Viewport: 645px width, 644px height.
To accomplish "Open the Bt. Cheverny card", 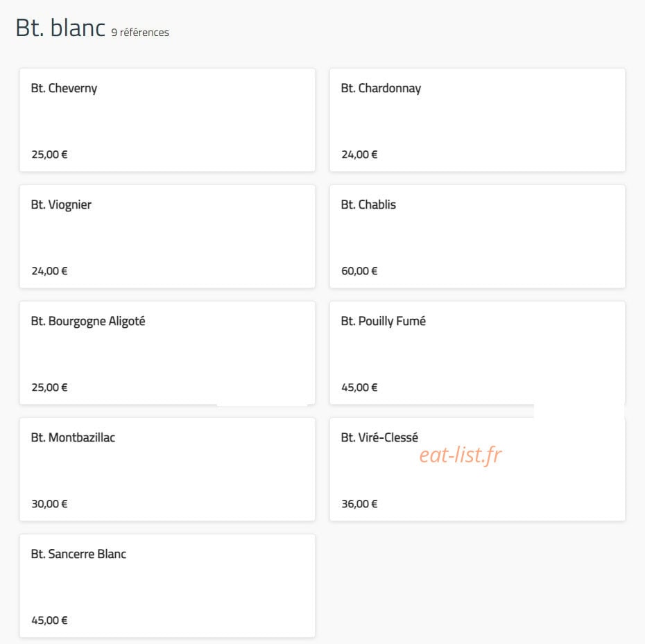I will (x=167, y=120).
